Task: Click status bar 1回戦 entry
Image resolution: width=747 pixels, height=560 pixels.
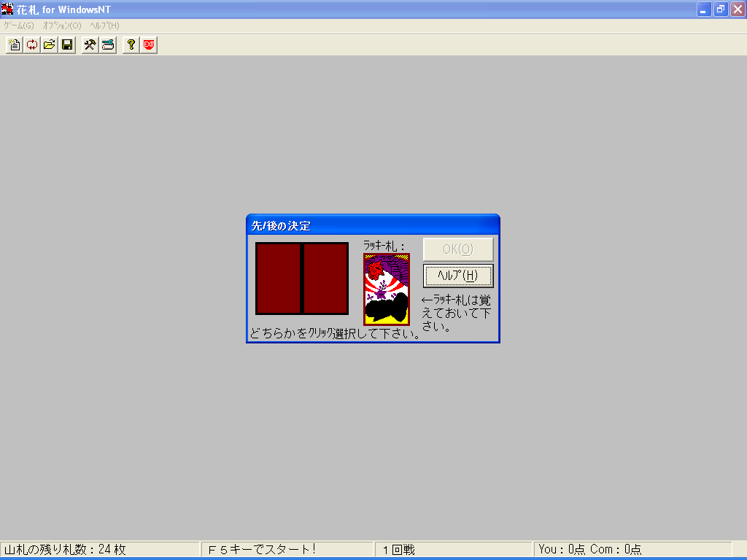Action: pos(399,550)
